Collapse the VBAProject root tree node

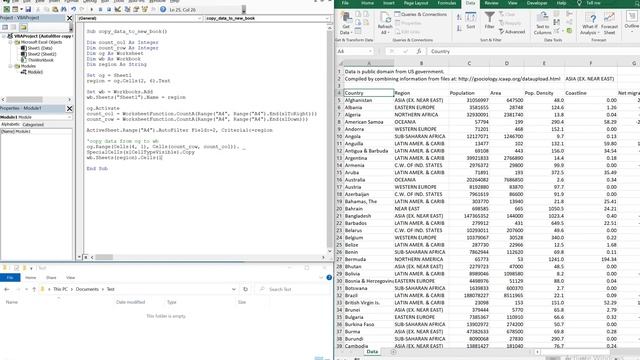click(4, 36)
